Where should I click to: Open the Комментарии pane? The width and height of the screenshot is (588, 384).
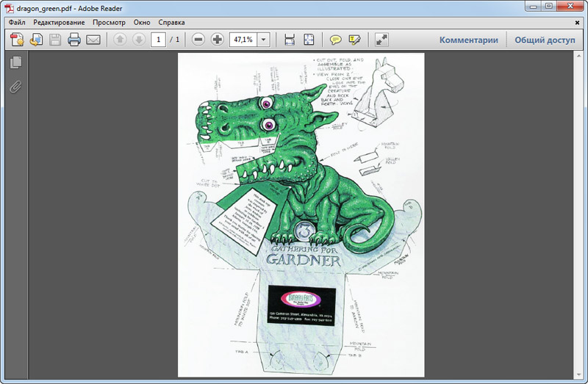469,40
